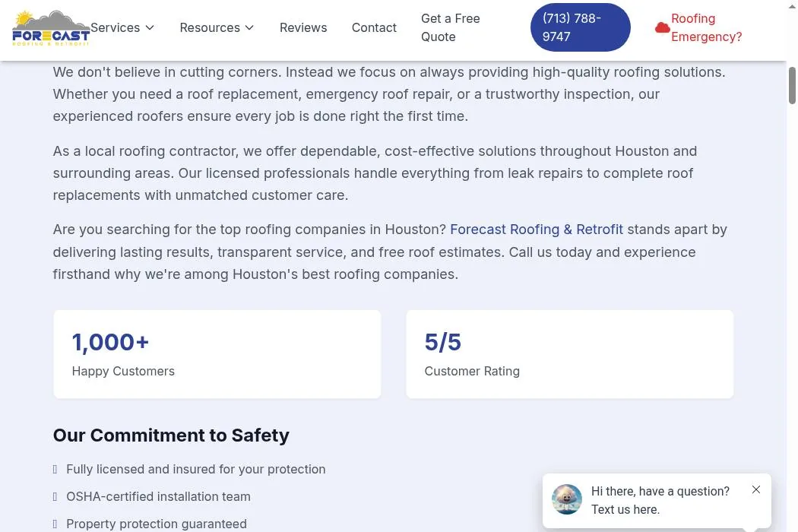This screenshot has height=532, width=798.
Task: Open the Reviews page
Action: (x=303, y=27)
